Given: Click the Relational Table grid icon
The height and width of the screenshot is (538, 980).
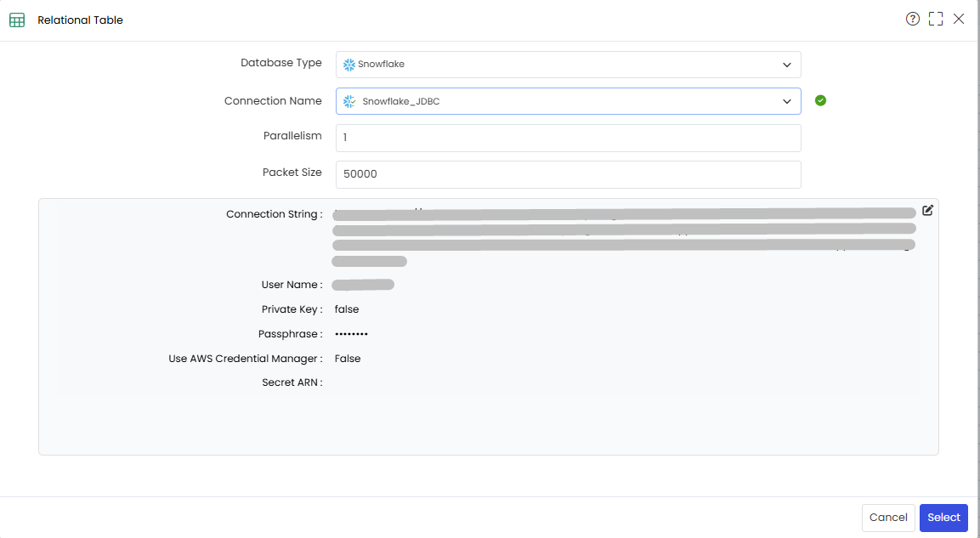Looking at the screenshot, I should pyautogui.click(x=17, y=20).
